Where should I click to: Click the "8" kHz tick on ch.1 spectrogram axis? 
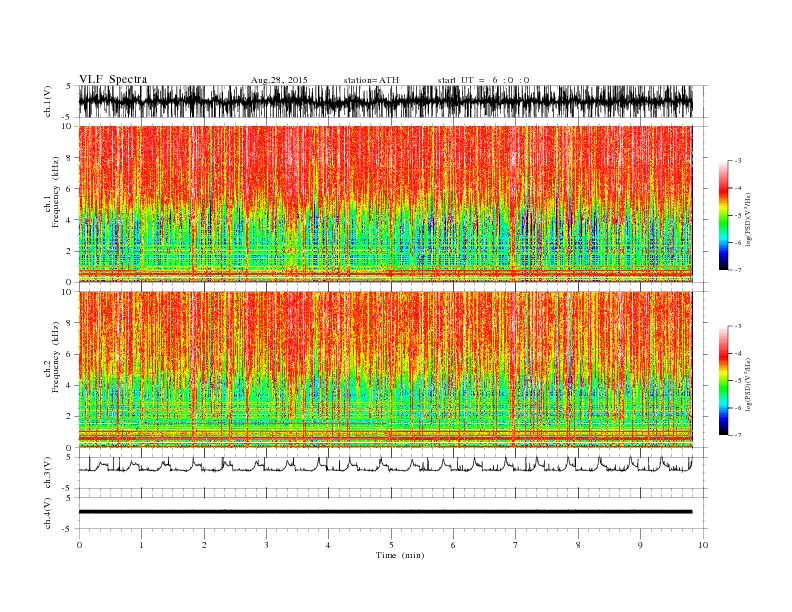(x=69, y=158)
